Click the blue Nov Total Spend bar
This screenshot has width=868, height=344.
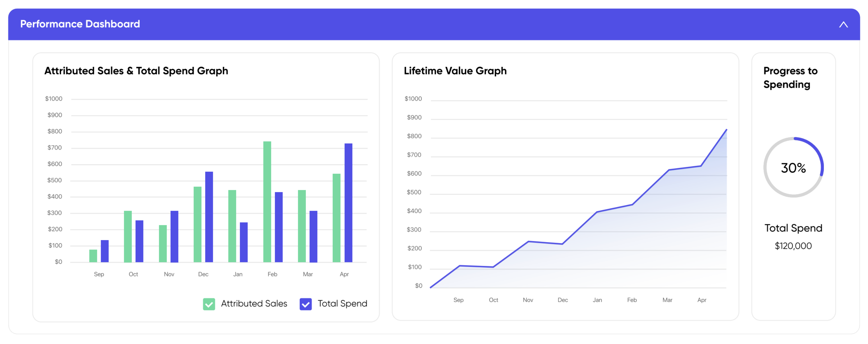pos(174,237)
